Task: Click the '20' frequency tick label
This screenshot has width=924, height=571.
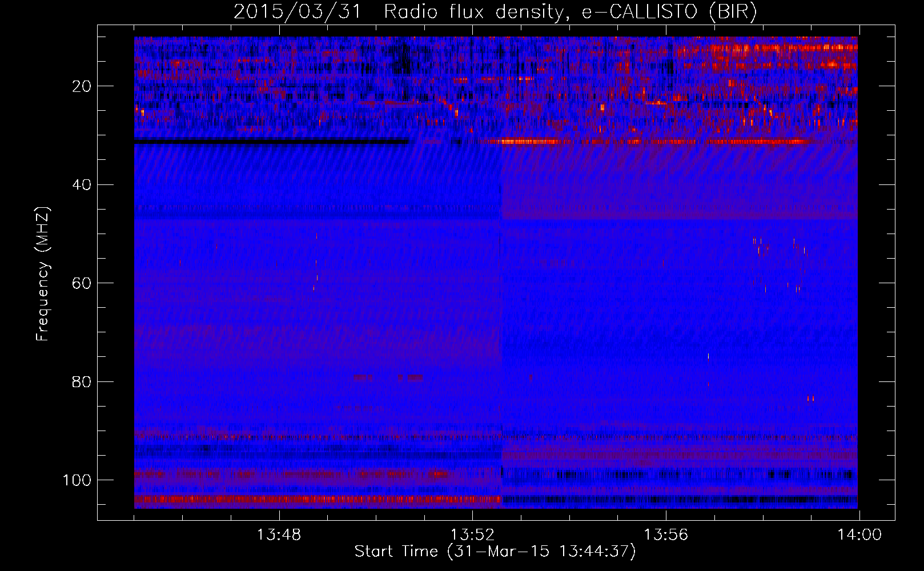Action: coord(82,86)
